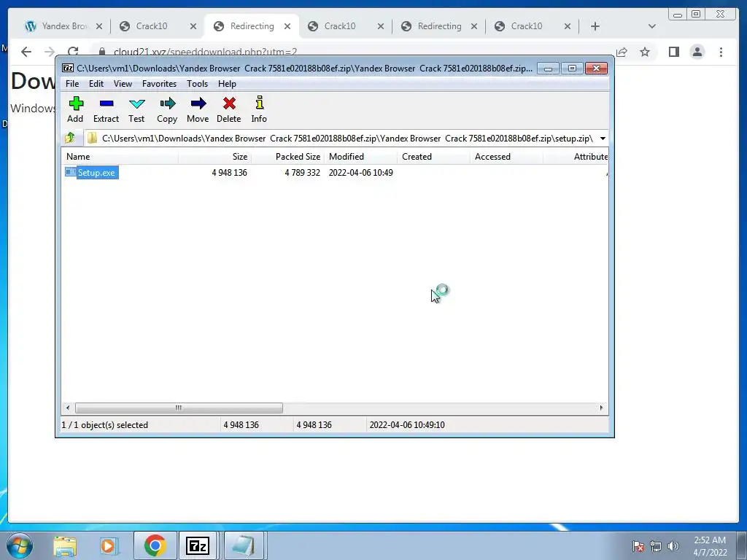Click the folder icon in the path bar

(x=92, y=138)
